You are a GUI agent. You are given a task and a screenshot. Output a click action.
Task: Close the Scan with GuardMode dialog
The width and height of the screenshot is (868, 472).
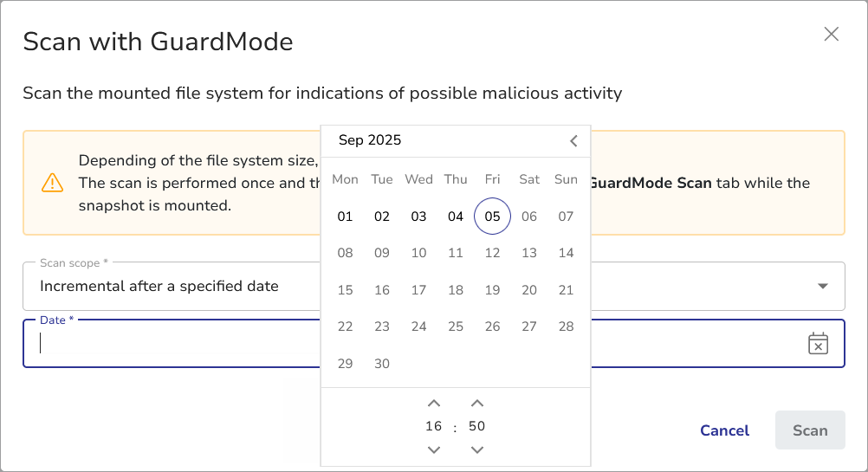(832, 35)
